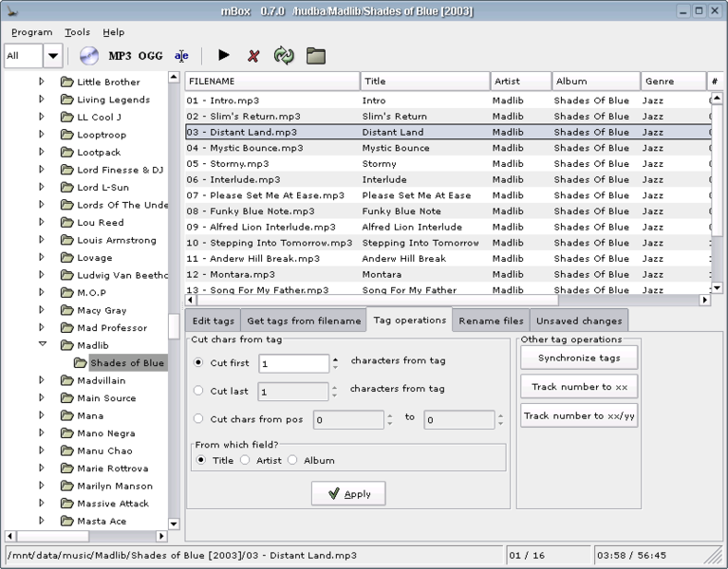Click the Lou Reed folder icon

67,223
